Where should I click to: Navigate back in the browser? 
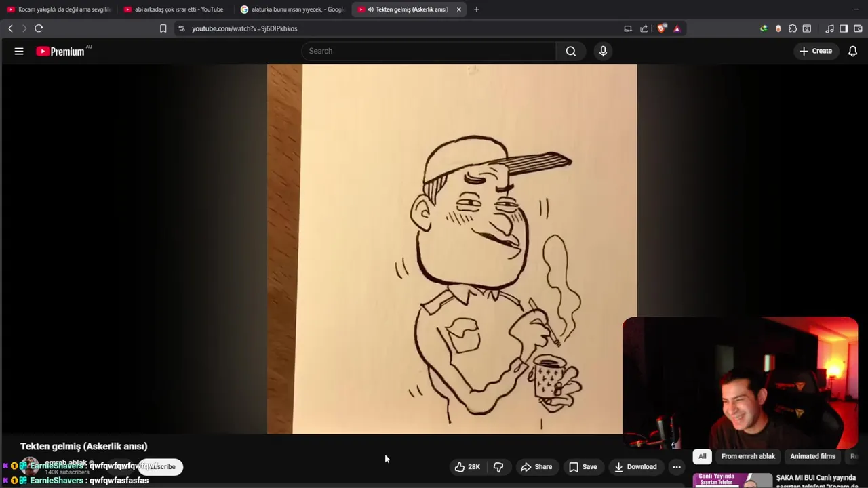point(10,28)
